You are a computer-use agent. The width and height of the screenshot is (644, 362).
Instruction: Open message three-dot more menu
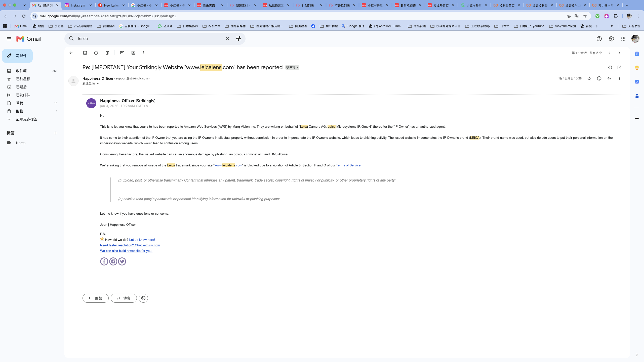pyautogui.click(x=619, y=78)
